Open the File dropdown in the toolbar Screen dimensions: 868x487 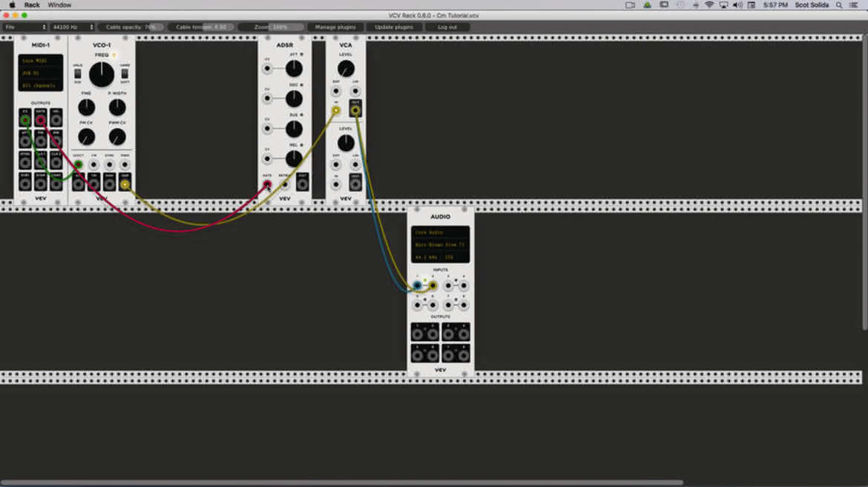click(x=25, y=27)
